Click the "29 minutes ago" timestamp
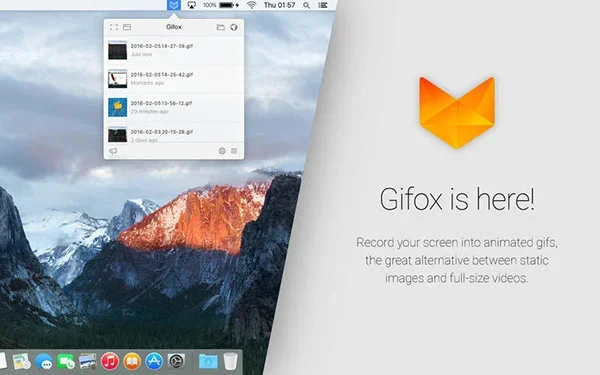 (150, 111)
